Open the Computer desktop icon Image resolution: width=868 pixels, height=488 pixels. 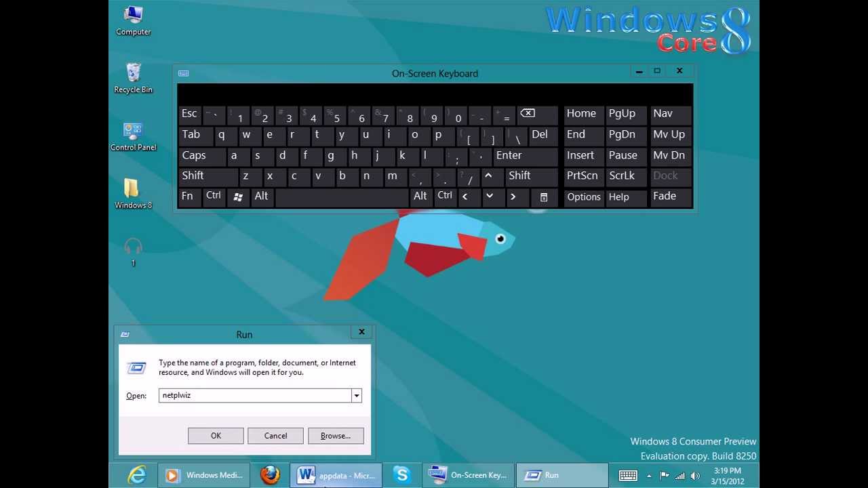(133, 20)
